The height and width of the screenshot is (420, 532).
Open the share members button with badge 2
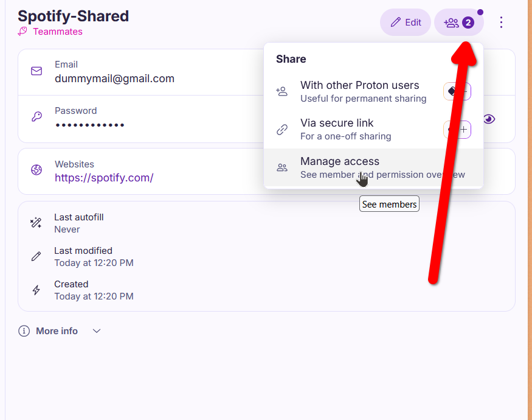458,23
